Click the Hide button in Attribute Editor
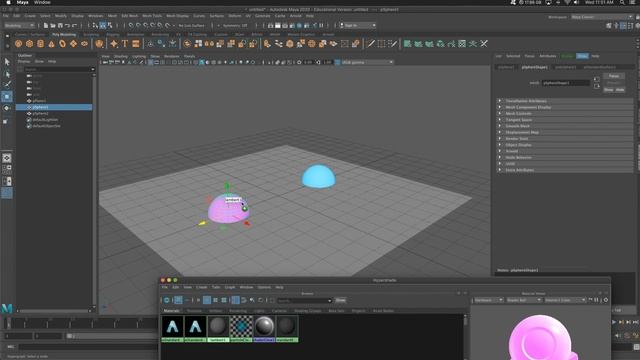 620,89
